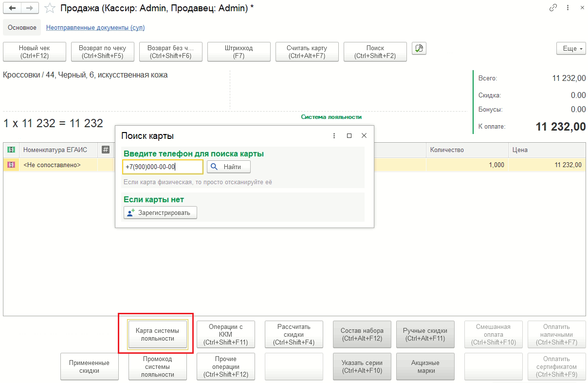
Task: Open Поиск карты dialog options menu
Action: [334, 136]
